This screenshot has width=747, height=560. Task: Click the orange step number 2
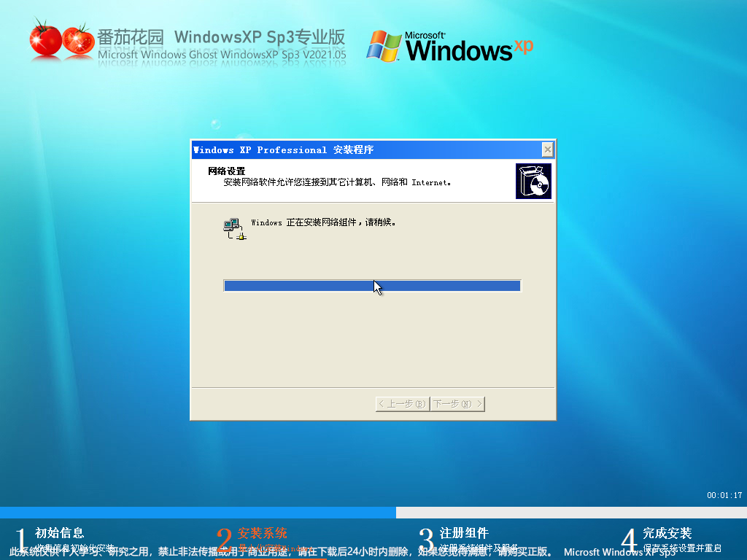tap(224, 540)
